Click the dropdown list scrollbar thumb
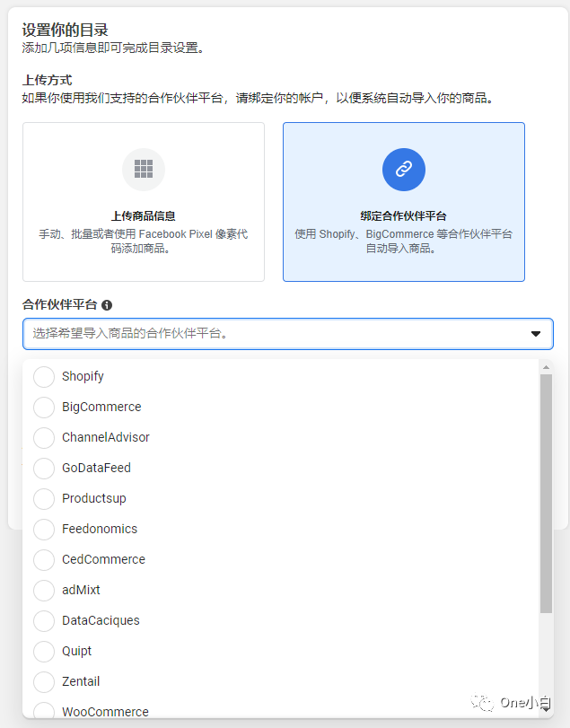Screen dimensions: 570x728 (x=546, y=494)
